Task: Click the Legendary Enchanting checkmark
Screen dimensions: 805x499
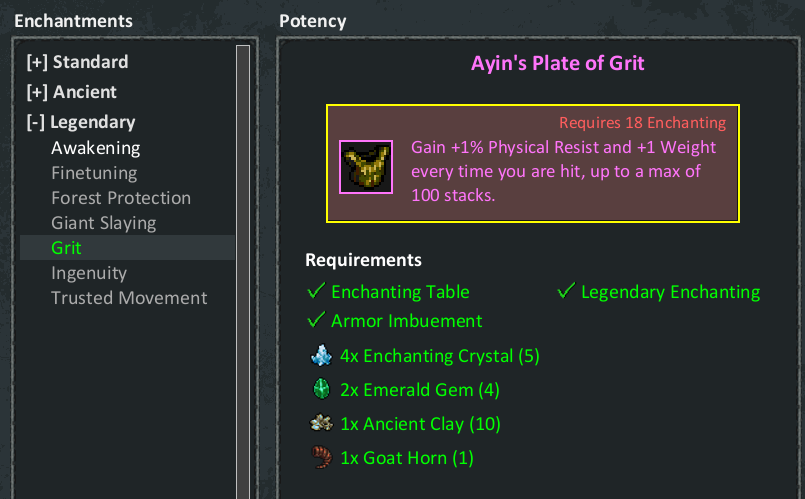Action: click(566, 292)
